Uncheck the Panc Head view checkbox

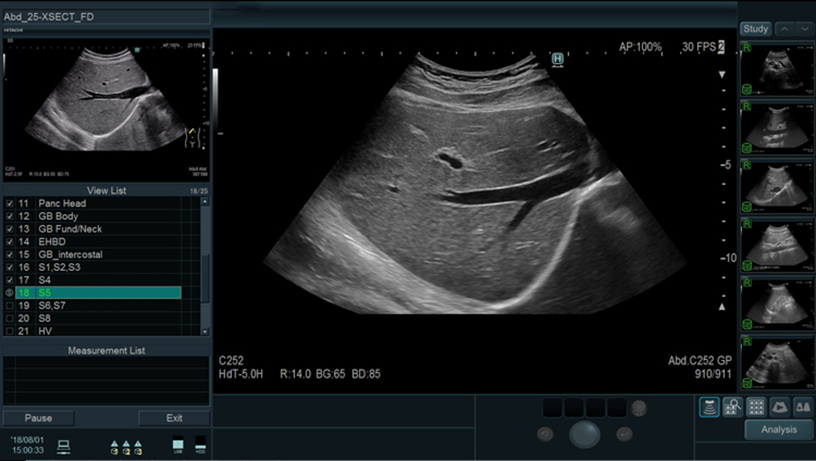click(x=10, y=203)
